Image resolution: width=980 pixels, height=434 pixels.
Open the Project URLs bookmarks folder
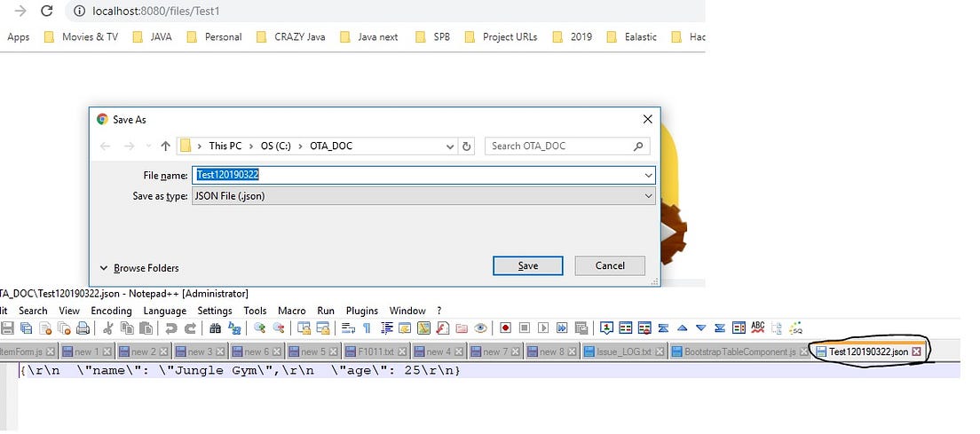[x=502, y=37]
